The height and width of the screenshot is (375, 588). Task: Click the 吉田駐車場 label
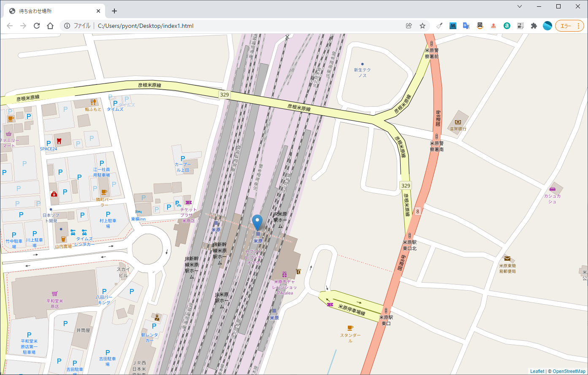coord(107,362)
